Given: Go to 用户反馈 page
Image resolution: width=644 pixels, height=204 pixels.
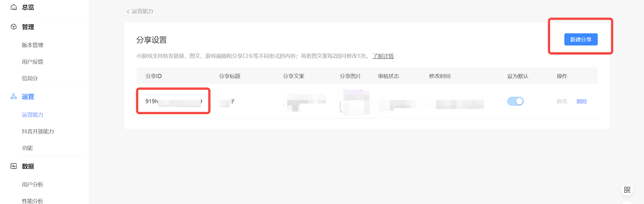Looking at the screenshot, I should click(x=33, y=62).
